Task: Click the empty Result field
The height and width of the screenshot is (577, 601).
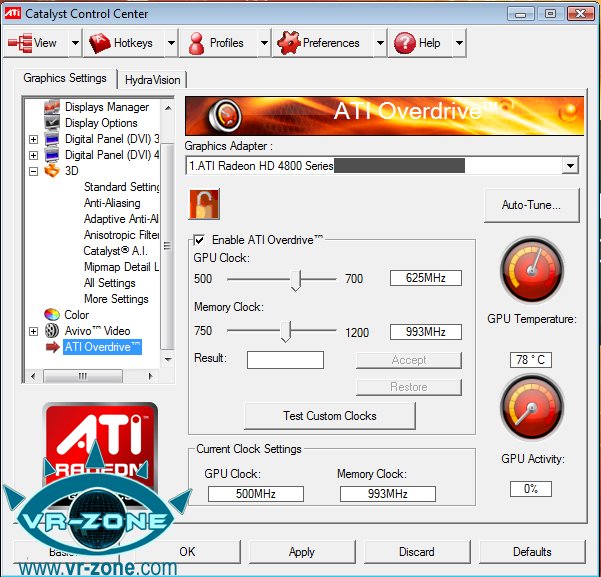Action: (x=285, y=360)
